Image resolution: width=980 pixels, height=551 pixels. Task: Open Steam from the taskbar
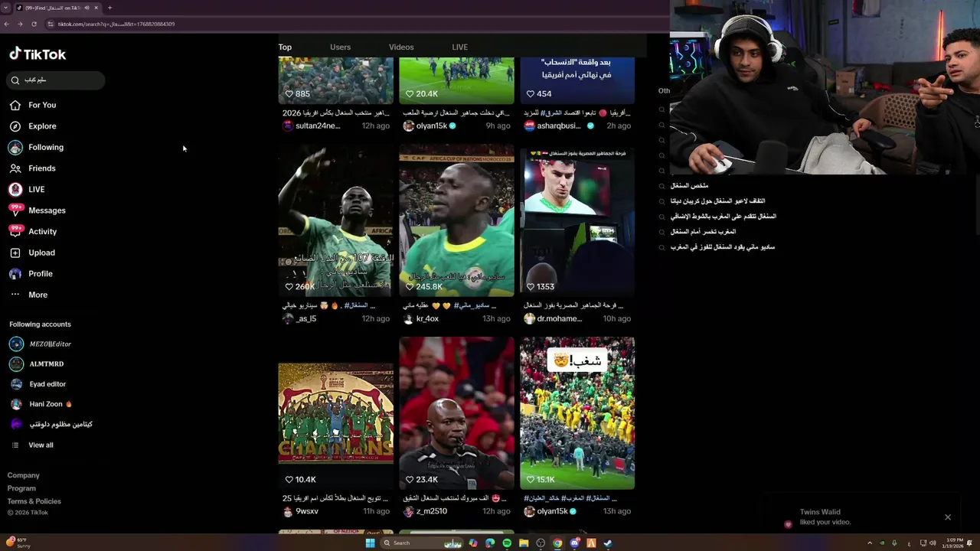[608, 543]
